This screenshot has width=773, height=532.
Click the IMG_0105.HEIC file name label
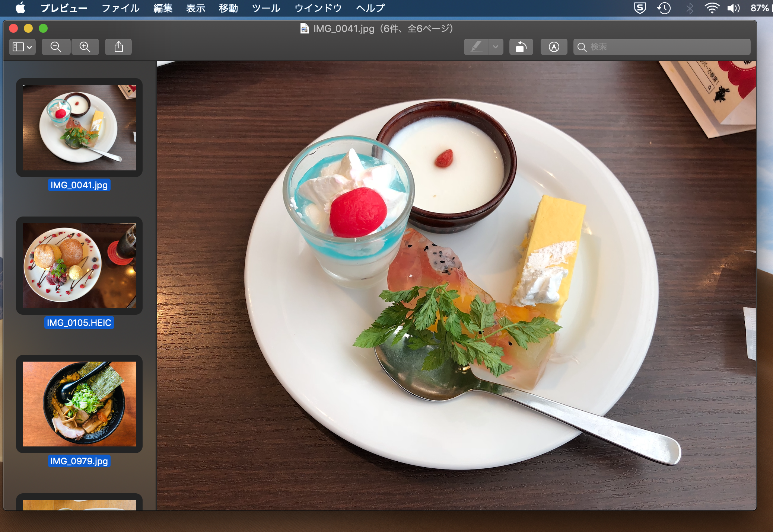click(79, 323)
